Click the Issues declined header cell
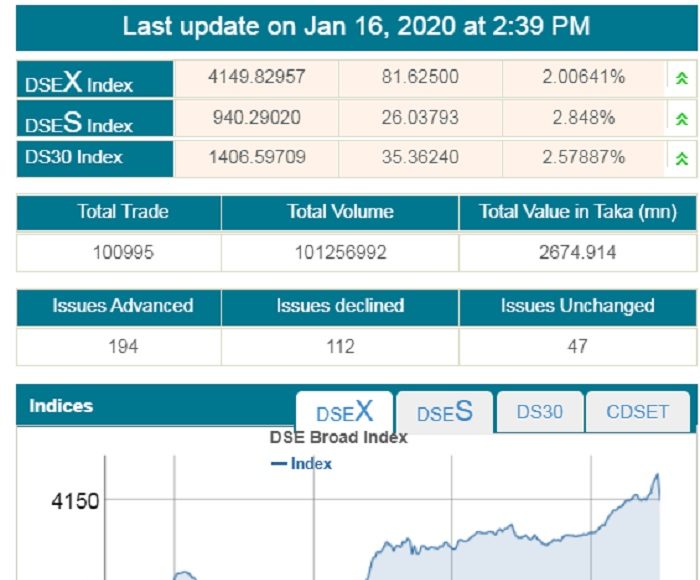The height and width of the screenshot is (580, 700). [340, 306]
